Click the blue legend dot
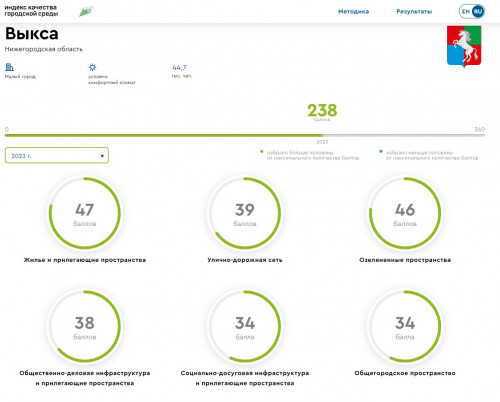The width and height of the screenshot is (500, 402). coord(381,152)
